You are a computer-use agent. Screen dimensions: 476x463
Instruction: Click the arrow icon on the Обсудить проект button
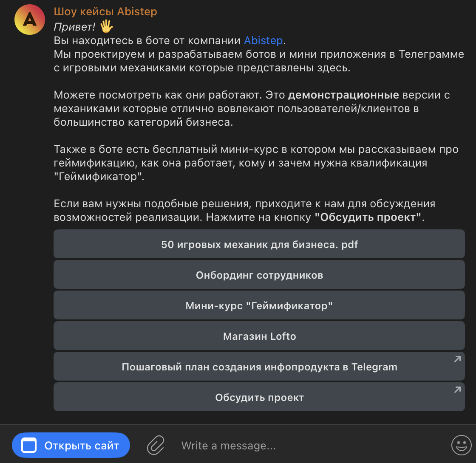(x=457, y=390)
